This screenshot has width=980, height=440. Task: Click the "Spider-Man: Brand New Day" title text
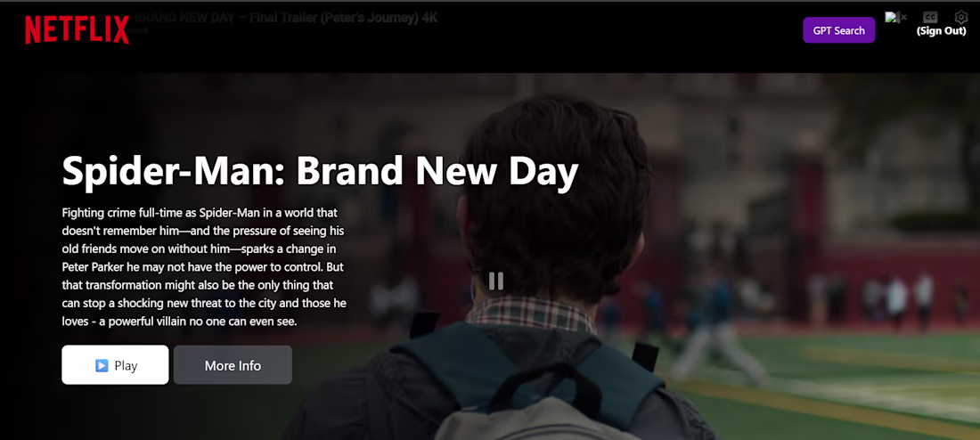[x=320, y=172]
